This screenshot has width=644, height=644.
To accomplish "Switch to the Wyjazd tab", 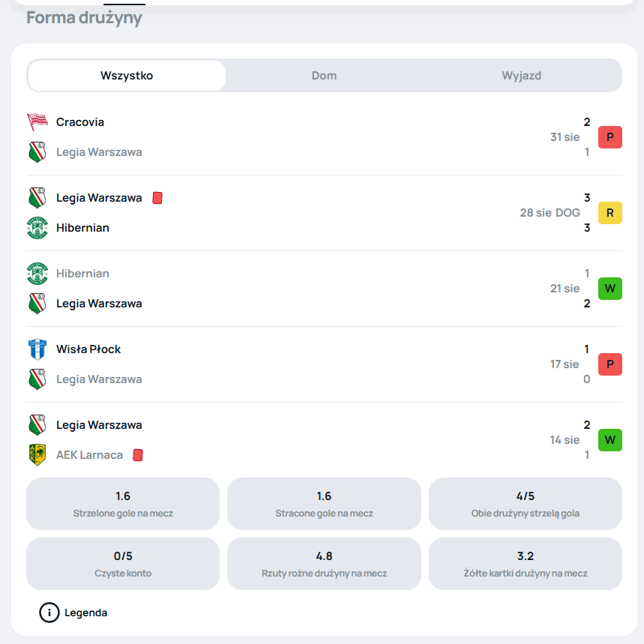I will tap(522, 76).
